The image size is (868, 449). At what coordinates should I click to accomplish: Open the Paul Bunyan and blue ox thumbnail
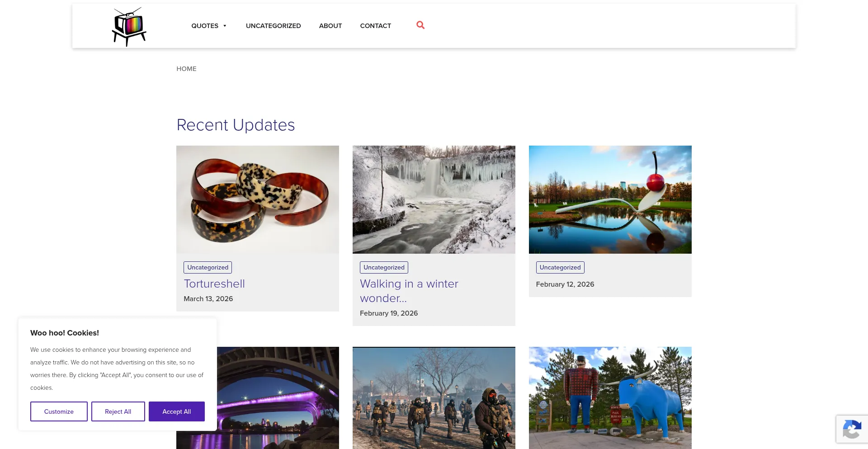[610, 398]
